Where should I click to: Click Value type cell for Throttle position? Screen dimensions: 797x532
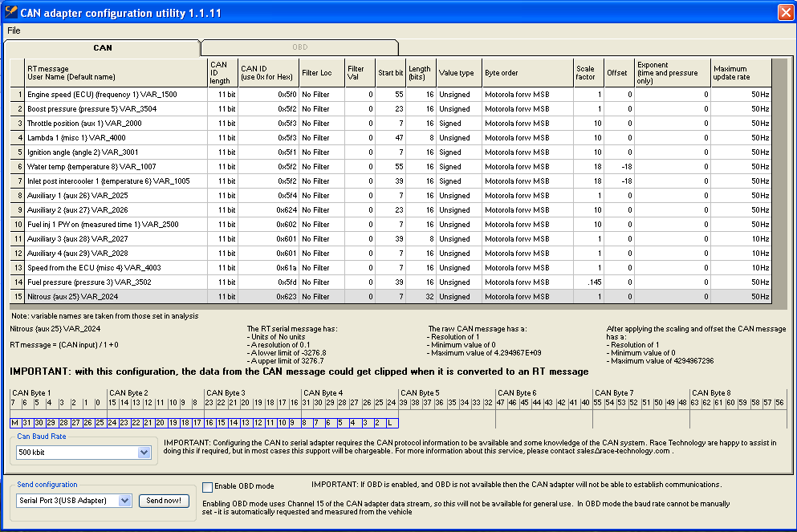[458, 124]
